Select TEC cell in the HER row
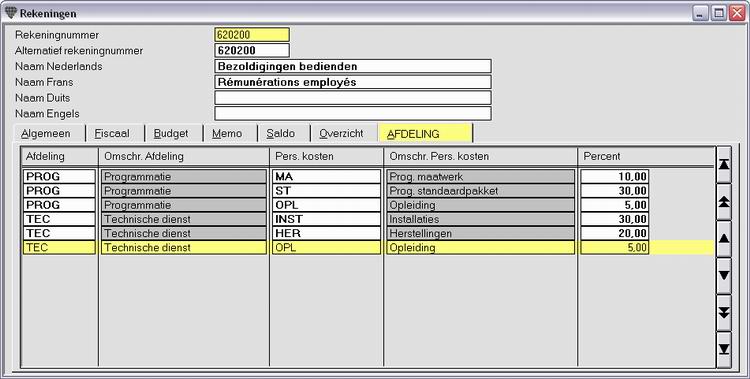Viewport: 750px width, 379px height. point(59,233)
